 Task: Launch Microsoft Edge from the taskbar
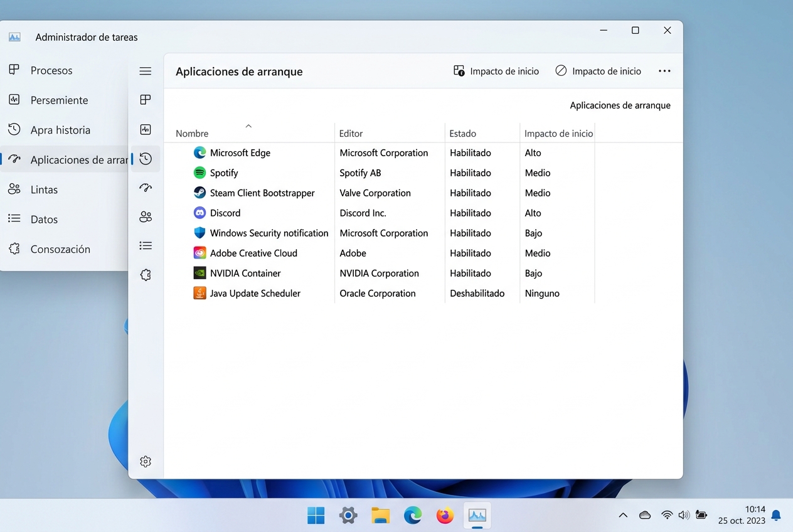(413, 516)
